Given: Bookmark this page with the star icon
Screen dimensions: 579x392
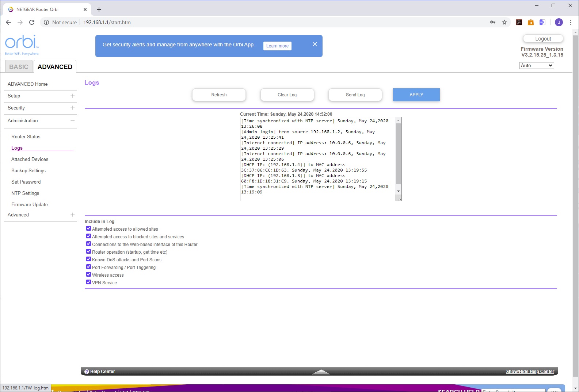Looking at the screenshot, I should coord(504,22).
